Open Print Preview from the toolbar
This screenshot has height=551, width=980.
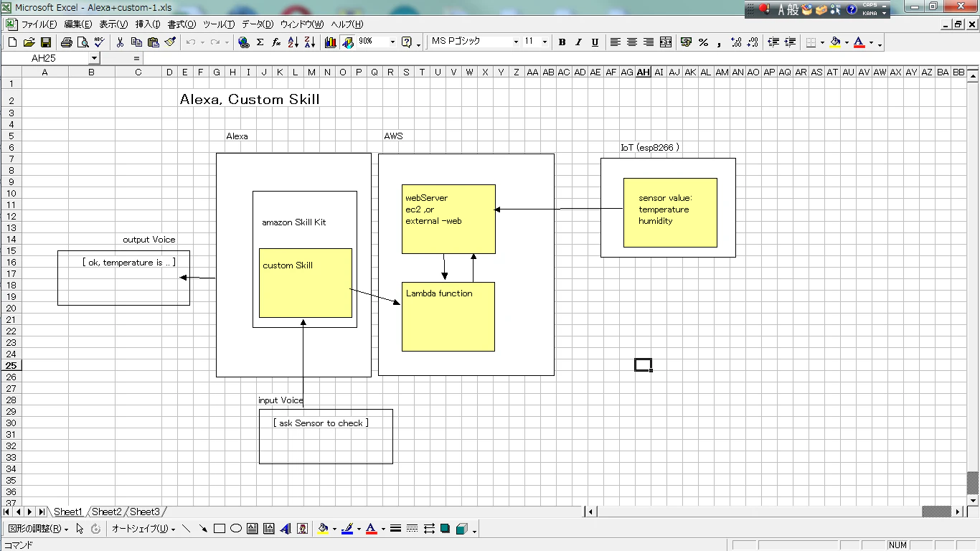[83, 42]
